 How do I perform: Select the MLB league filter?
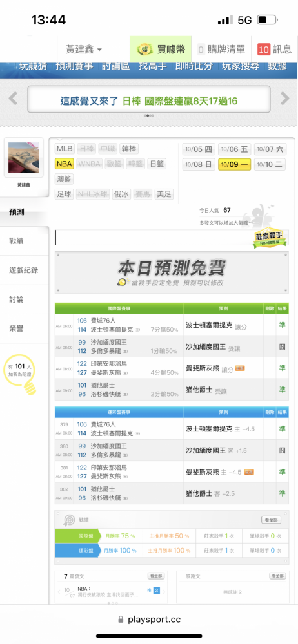(65, 149)
